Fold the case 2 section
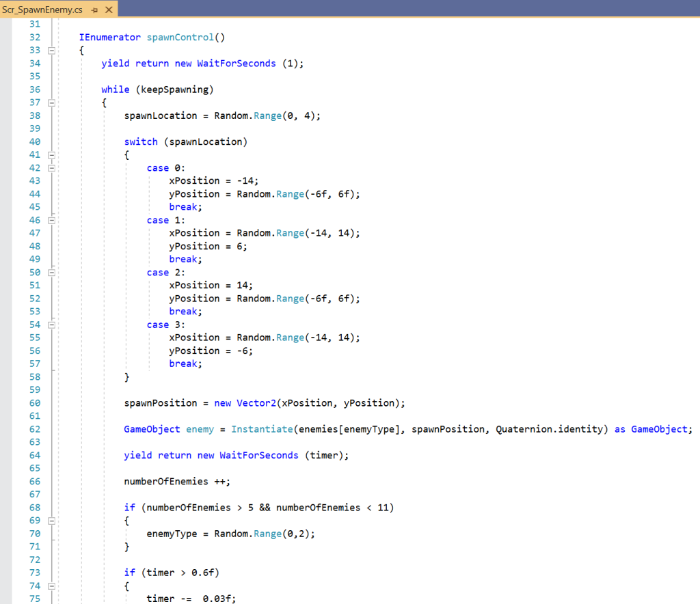This screenshot has height=604, width=700. 51,273
